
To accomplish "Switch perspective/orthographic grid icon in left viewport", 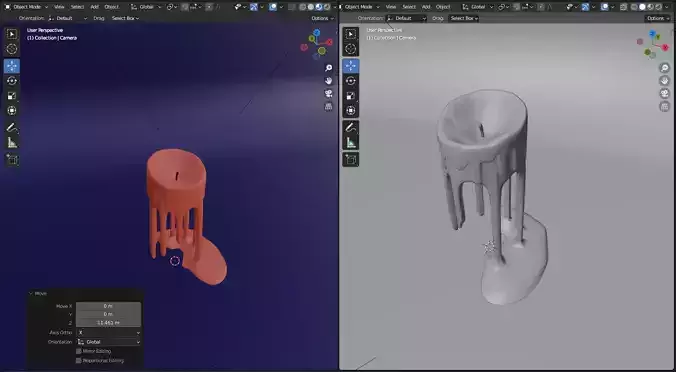I will pyautogui.click(x=329, y=106).
